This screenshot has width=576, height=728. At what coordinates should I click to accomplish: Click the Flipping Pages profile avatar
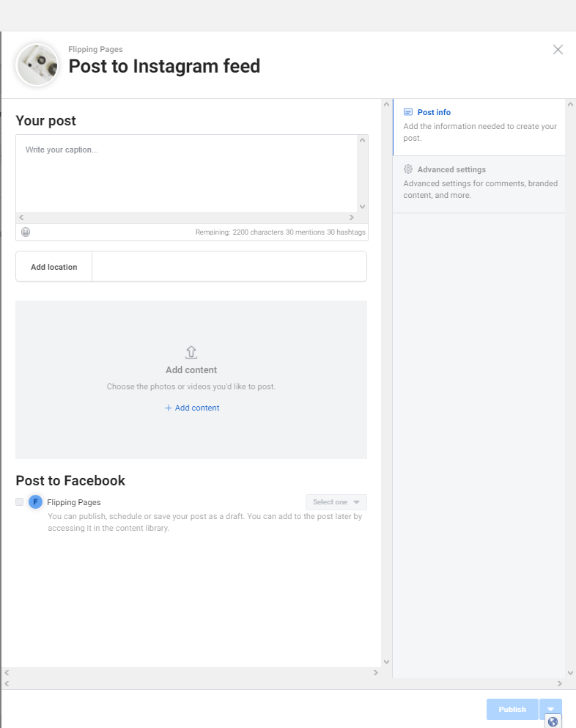[37, 65]
